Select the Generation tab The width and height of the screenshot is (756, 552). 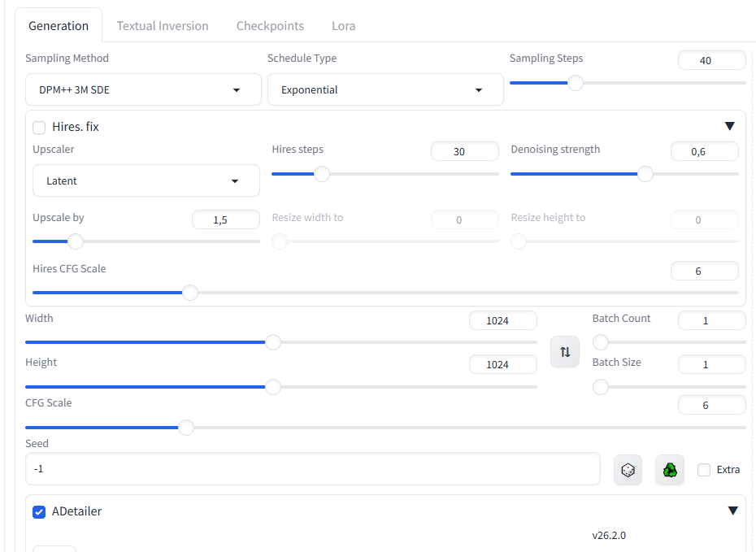pyautogui.click(x=59, y=26)
